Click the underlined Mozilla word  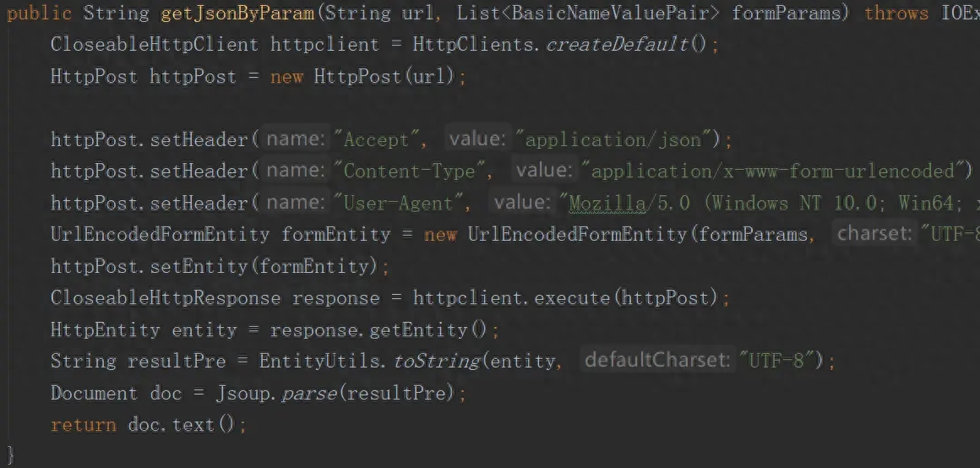click(607, 204)
